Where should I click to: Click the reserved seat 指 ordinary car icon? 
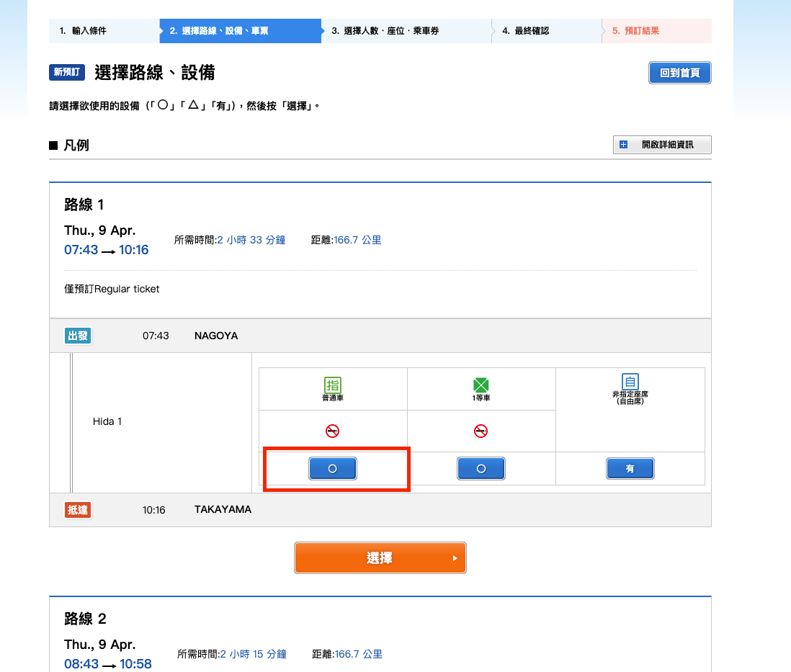click(x=332, y=385)
